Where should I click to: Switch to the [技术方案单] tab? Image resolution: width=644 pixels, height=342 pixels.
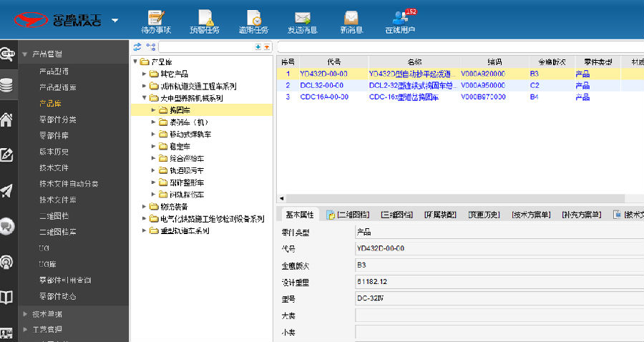531,215
